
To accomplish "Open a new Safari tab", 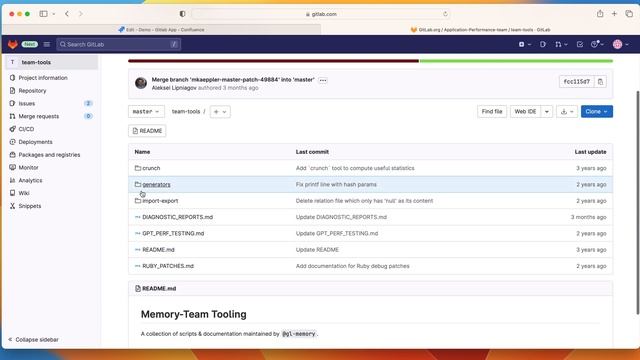I will (x=614, y=14).
